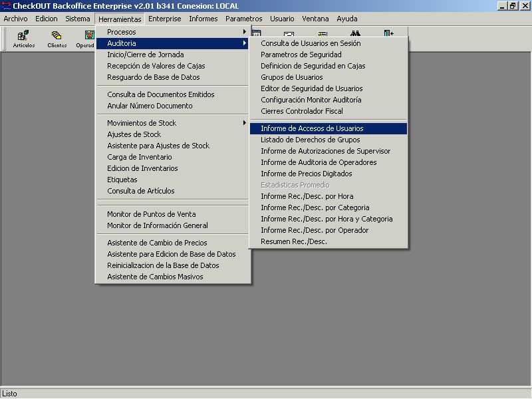
Task: Expand the Auditoria submenu arrow
Action: tap(244, 43)
